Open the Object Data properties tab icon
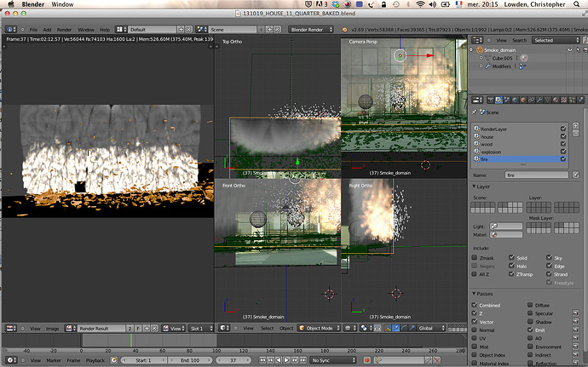Viewport: 588px width, 367px height. pyautogui.click(x=547, y=100)
